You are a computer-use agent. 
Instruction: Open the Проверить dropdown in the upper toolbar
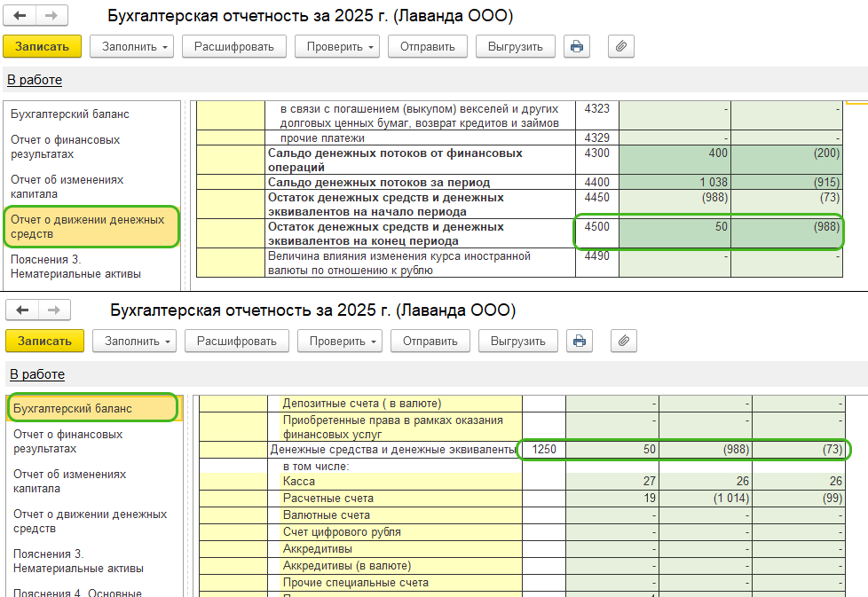click(336, 47)
